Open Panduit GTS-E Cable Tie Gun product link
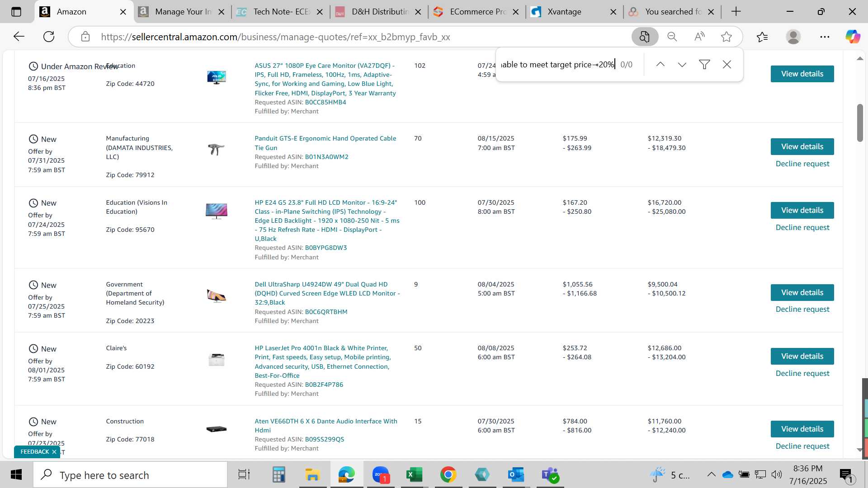The width and height of the screenshot is (868, 488). (325, 143)
